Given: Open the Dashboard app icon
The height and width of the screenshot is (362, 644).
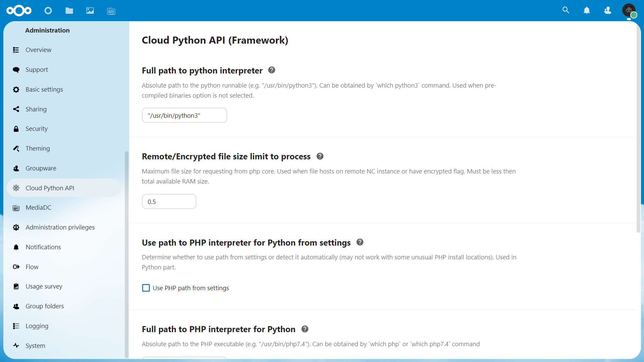Looking at the screenshot, I should pyautogui.click(x=48, y=11).
